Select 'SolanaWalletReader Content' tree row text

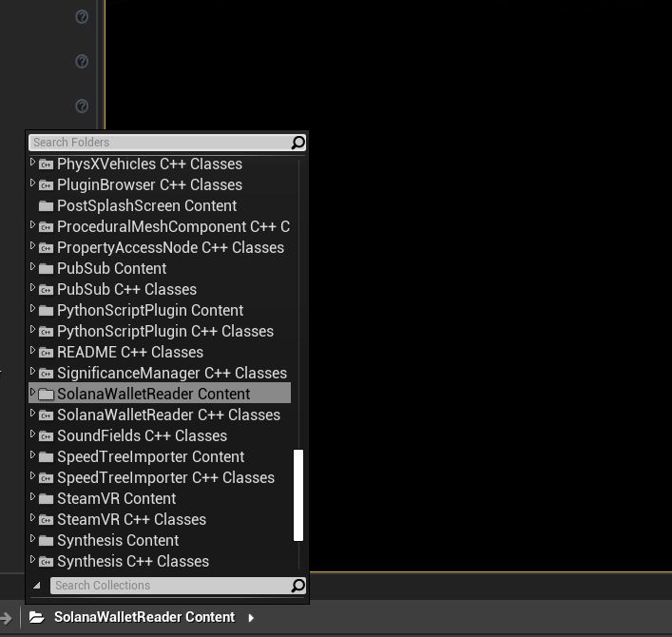153,394
